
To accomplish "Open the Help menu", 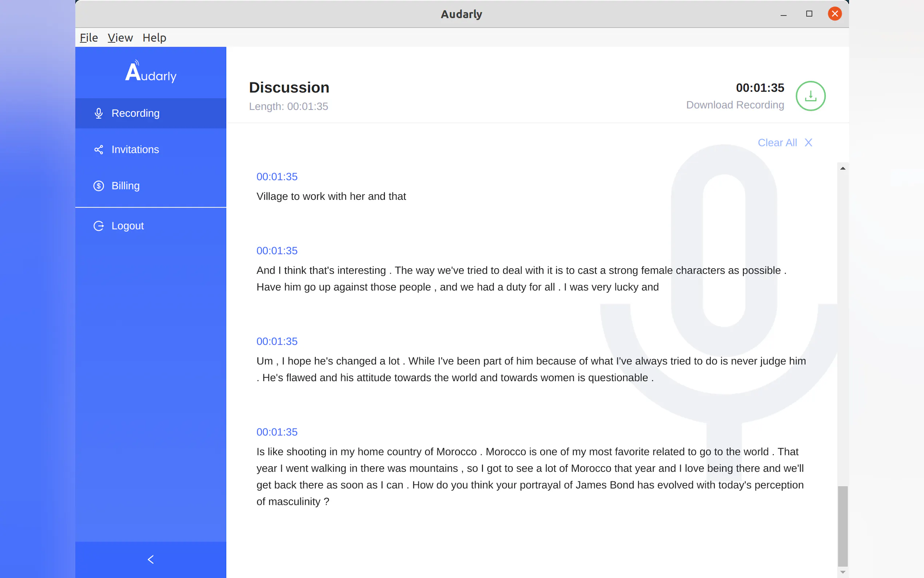I will [154, 38].
